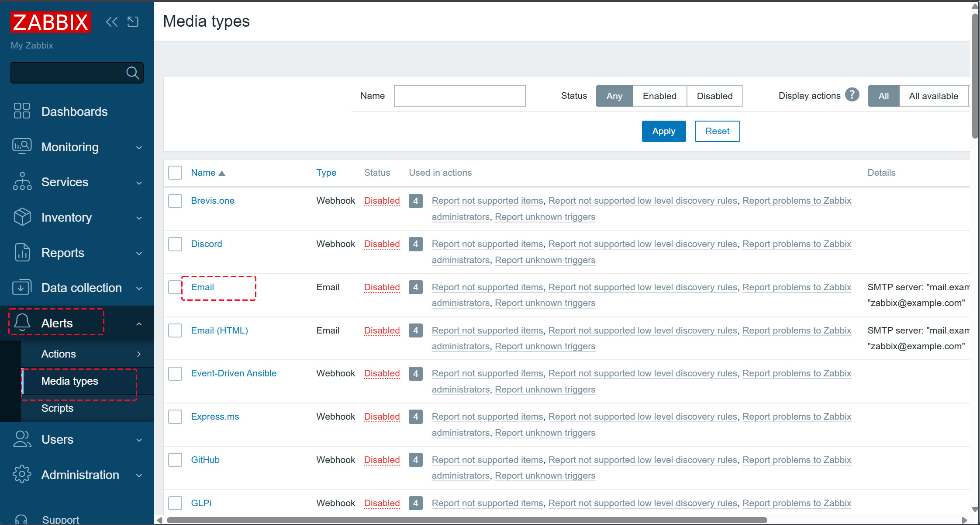Open Dashboards via its grid icon
This screenshot has width=980, height=525.
tap(22, 111)
